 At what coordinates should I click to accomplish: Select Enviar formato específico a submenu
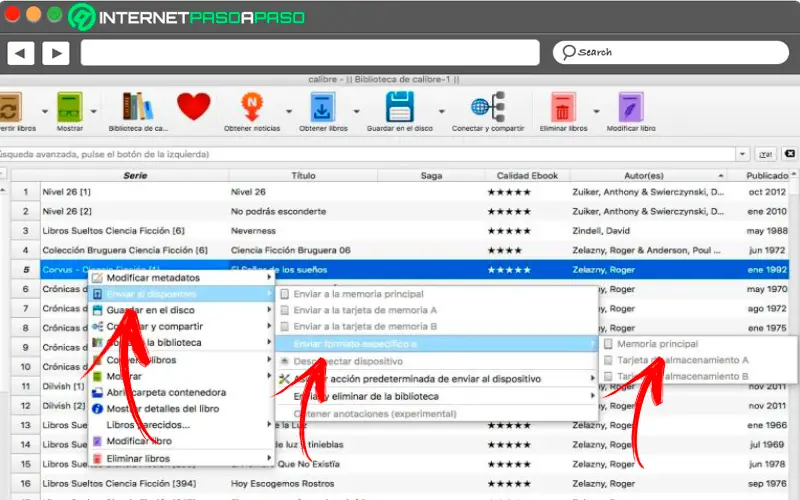point(436,344)
